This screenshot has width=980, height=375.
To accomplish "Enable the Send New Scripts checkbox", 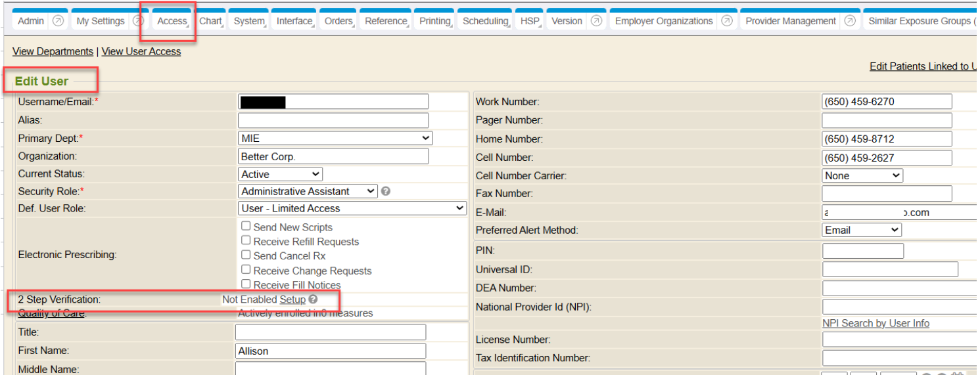I will pos(246,226).
